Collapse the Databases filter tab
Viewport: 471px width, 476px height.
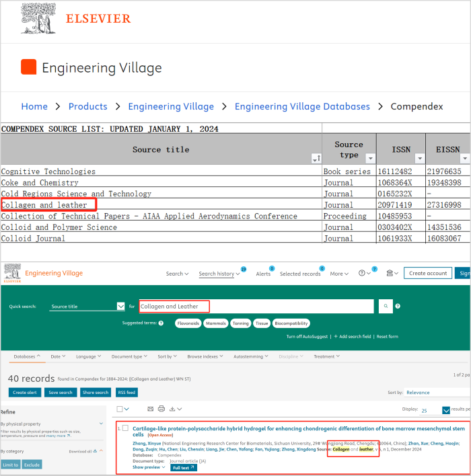[x=27, y=357]
